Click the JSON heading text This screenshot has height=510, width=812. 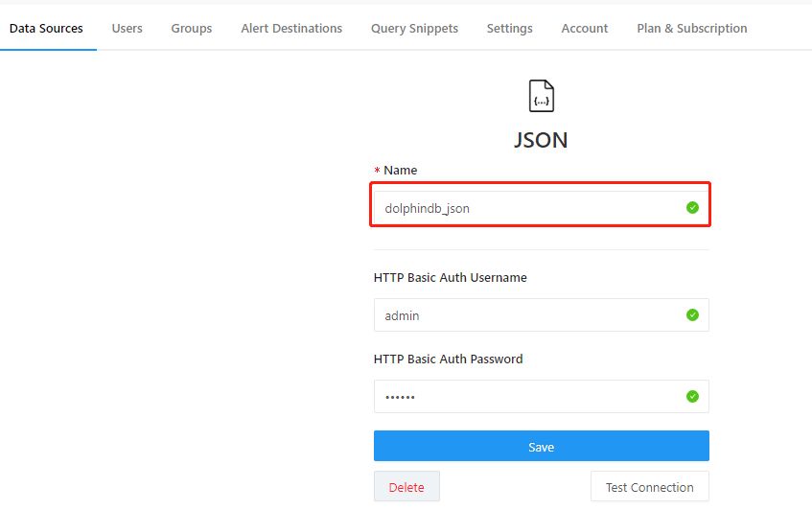click(541, 140)
